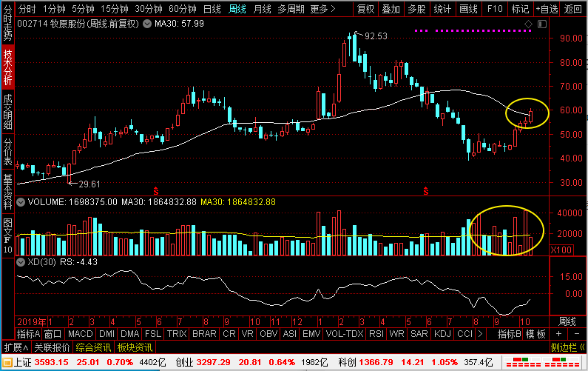This screenshot has width=588, height=371.
Task: Toggle the 复权 price adjustment button
Action: (365, 9)
